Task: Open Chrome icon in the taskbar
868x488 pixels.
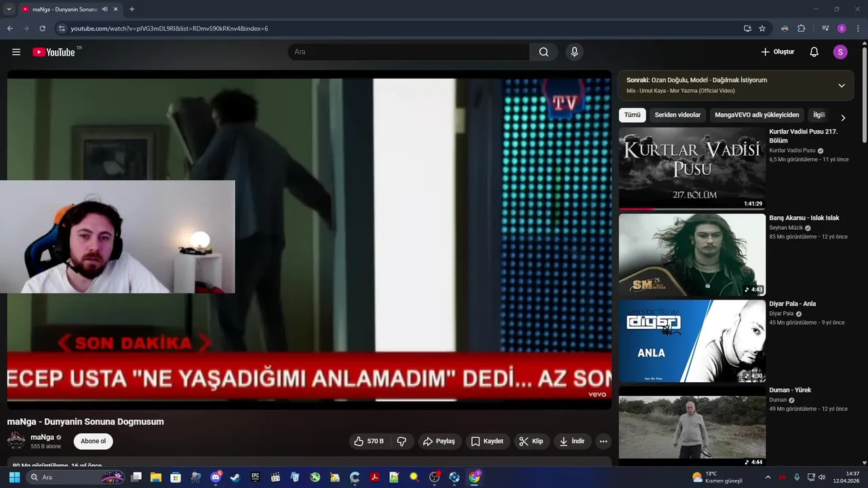Action: [475, 477]
